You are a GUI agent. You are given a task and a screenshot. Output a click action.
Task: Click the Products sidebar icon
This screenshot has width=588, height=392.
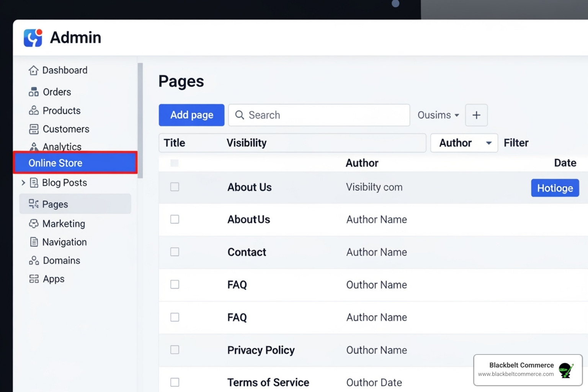pyautogui.click(x=34, y=110)
